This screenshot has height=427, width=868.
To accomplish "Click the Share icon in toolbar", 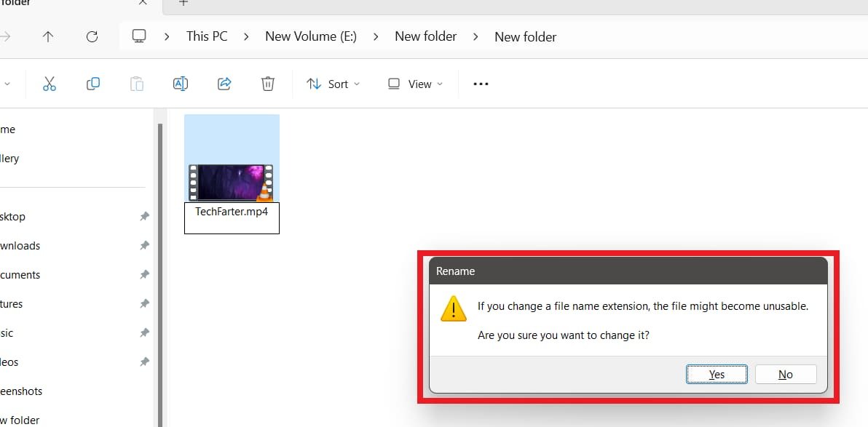I will click(224, 84).
